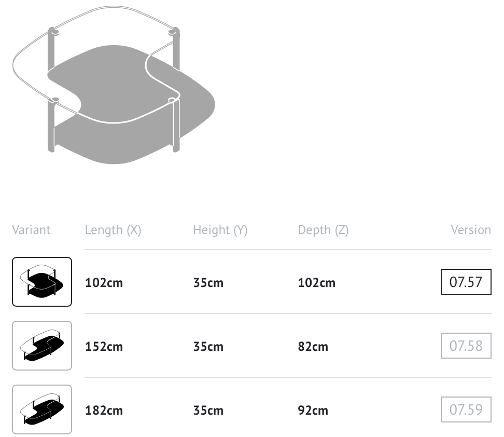Click the 102cm depth value in first row
This screenshot has width=504, height=437.
(317, 282)
